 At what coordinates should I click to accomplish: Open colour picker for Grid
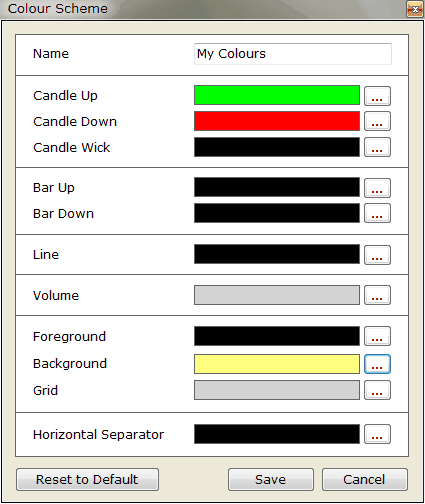pyautogui.click(x=377, y=390)
